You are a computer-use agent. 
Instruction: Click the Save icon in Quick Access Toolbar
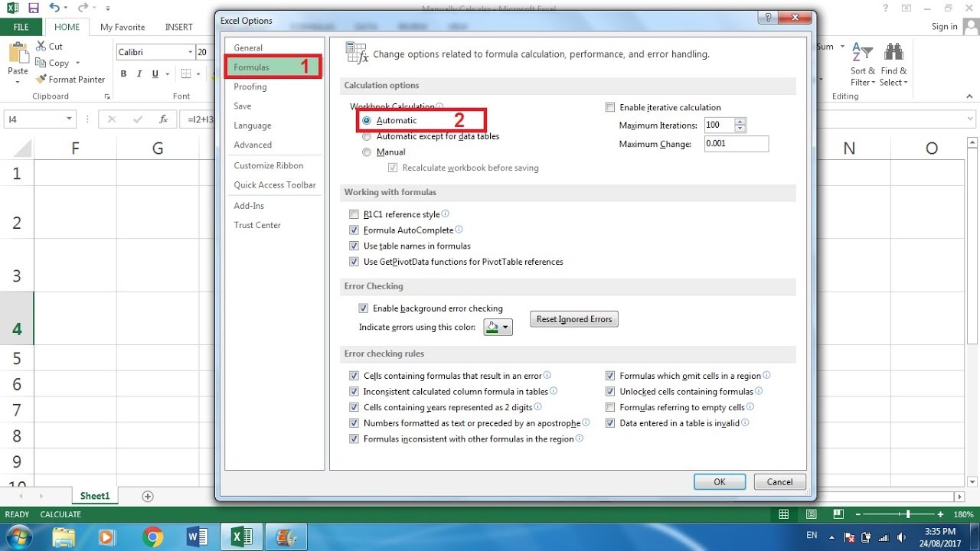pyautogui.click(x=32, y=8)
